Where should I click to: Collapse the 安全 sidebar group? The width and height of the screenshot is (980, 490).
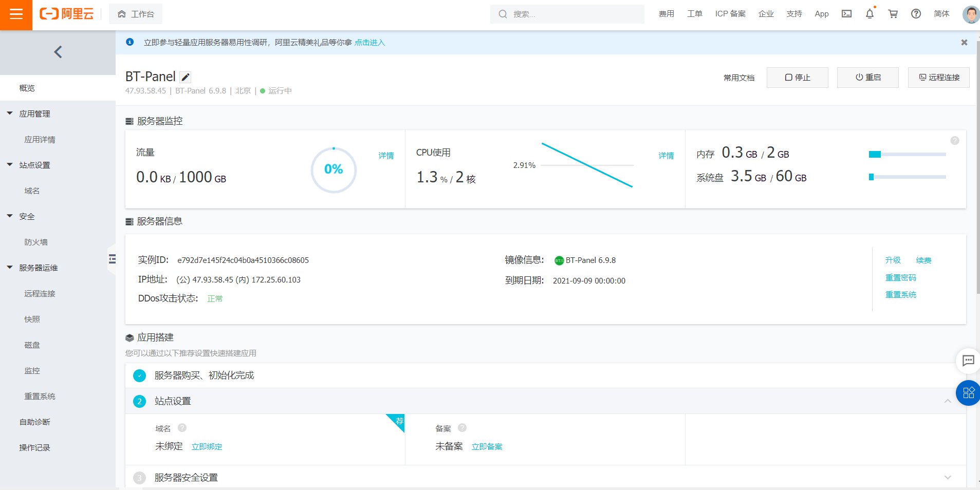coord(9,216)
